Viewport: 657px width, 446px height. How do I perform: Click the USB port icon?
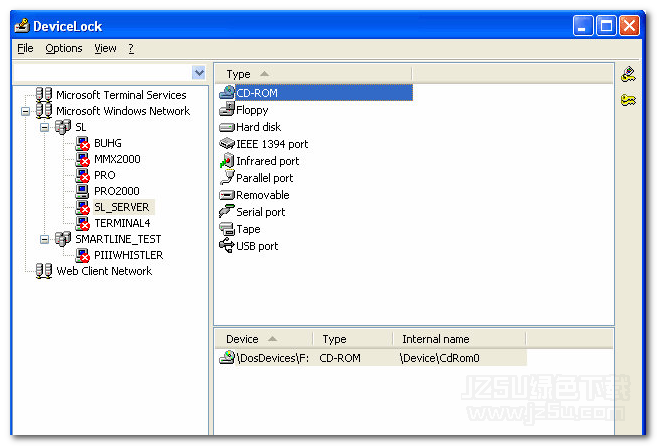click(227, 246)
